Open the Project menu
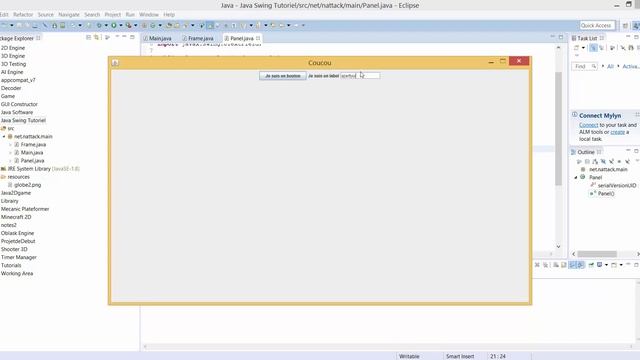 click(113, 14)
